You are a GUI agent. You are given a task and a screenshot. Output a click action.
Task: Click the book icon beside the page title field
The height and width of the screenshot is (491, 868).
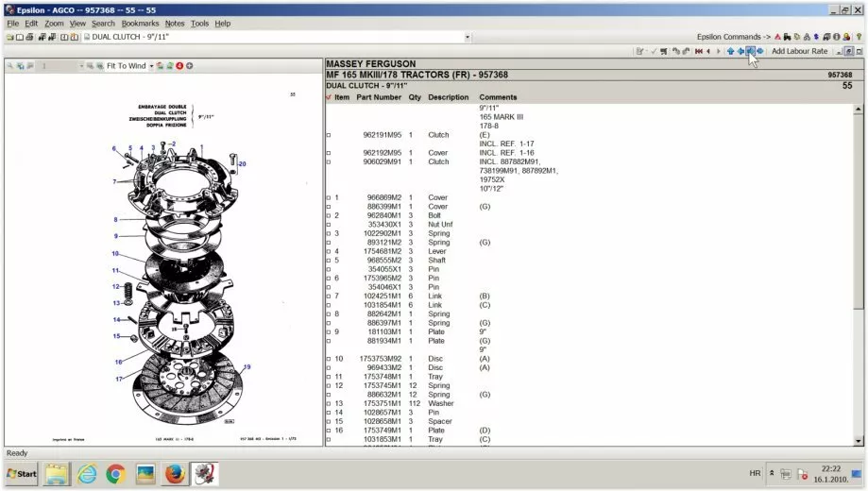pos(75,37)
